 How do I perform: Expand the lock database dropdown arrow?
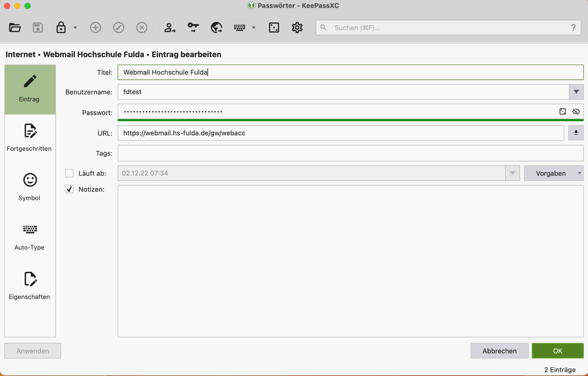pos(75,28)
